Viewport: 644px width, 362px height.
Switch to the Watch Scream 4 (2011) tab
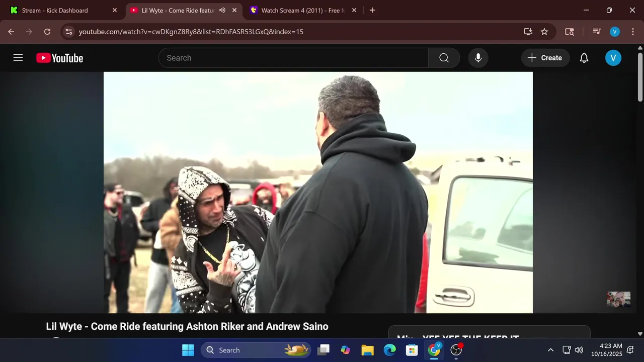[303, 10]
